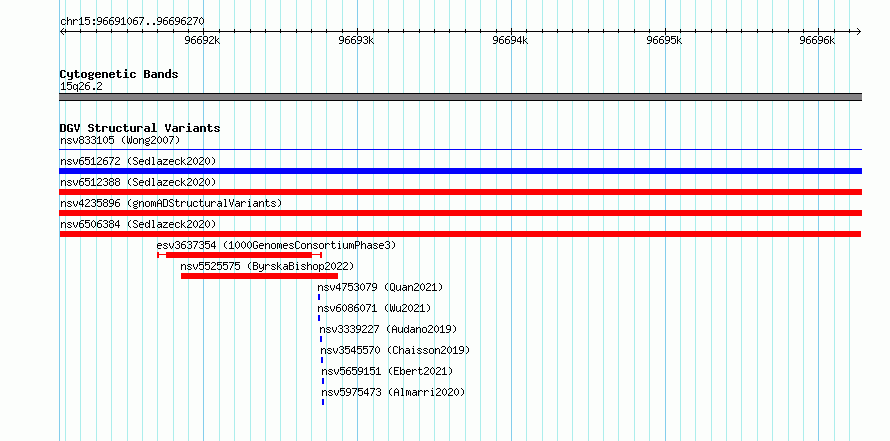
Task: Click the 96695k ruler tick label
Action: coord(664,40)
